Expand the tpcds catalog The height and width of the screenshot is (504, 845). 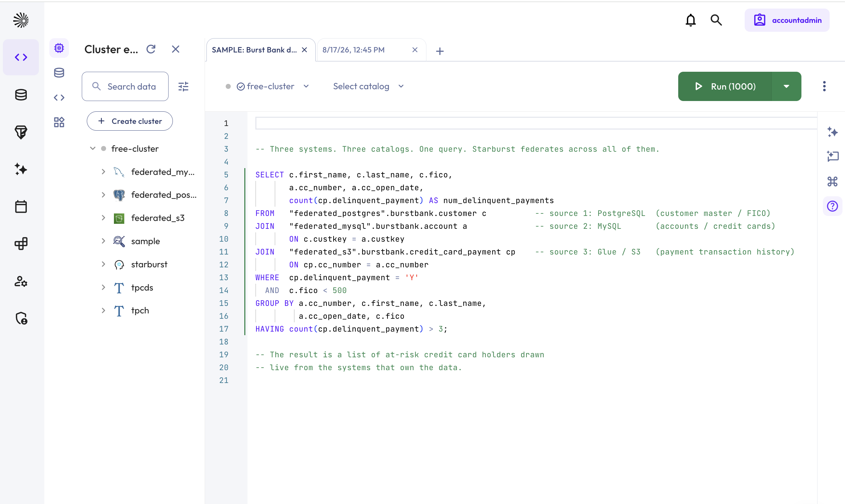click(x=103, y=288)
